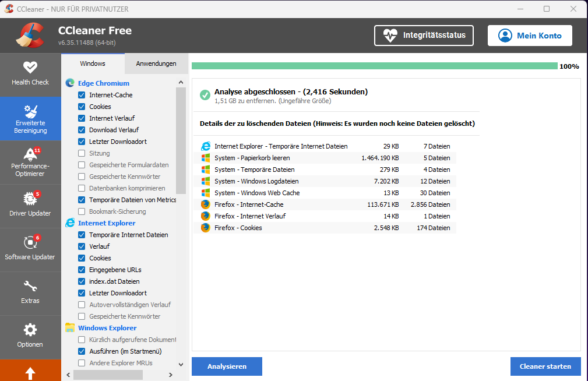
Task: Click the Internet Explorer icon in the results list
Action: coord(206,146)
